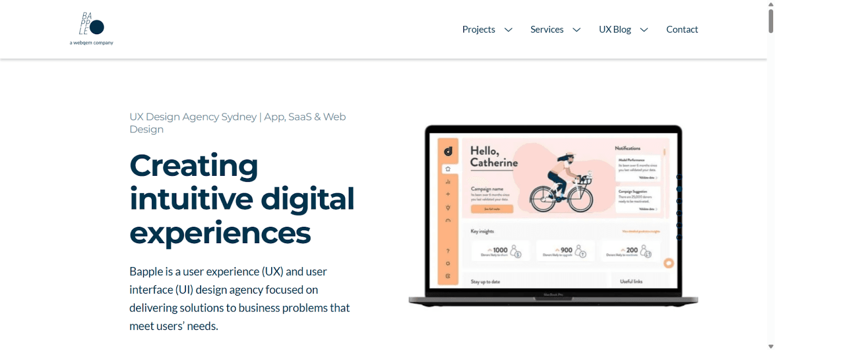Viewport: 868px width, 350px height.
Task: Click the 'Key insights' label in mockup
Action: [x=482, y=231]
